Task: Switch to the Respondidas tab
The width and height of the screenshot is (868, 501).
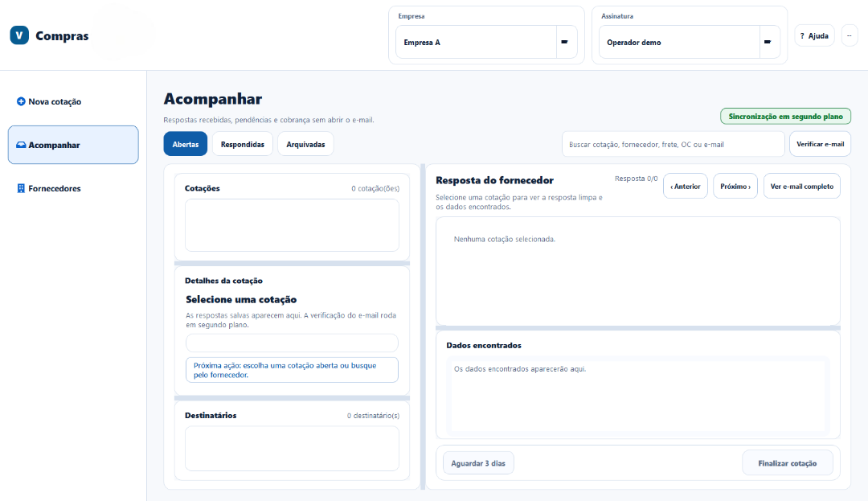Action: click(243, 144)
